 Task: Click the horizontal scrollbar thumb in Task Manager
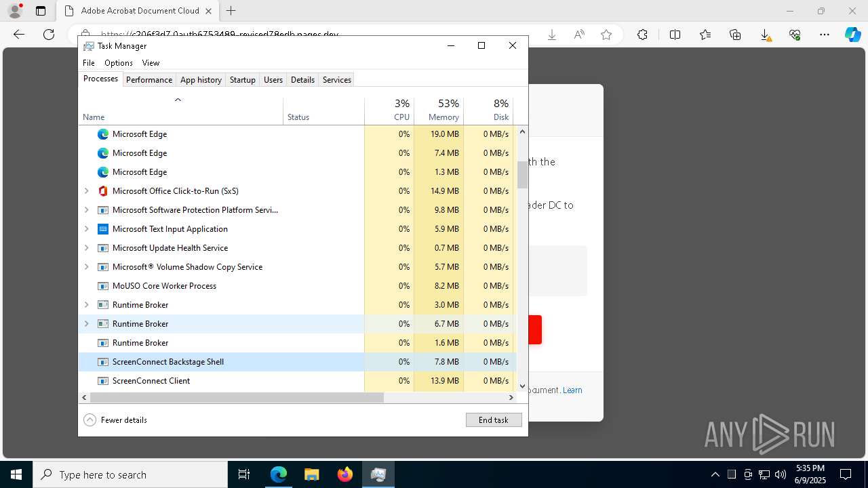tap(237, 398)
